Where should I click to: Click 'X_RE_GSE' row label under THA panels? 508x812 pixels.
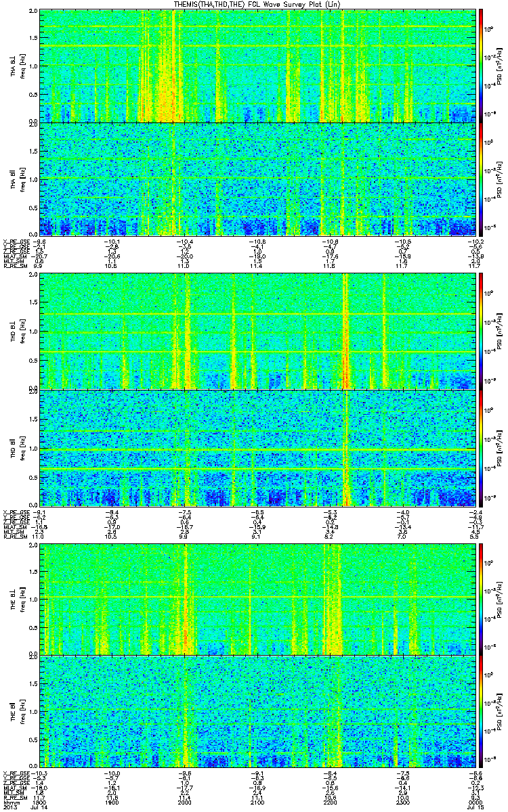16,240
